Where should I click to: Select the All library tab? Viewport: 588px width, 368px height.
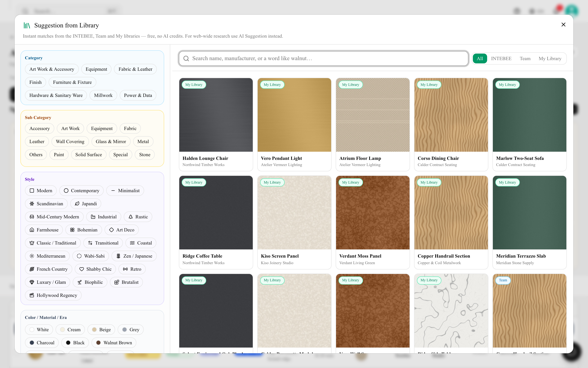coord(480,58)
